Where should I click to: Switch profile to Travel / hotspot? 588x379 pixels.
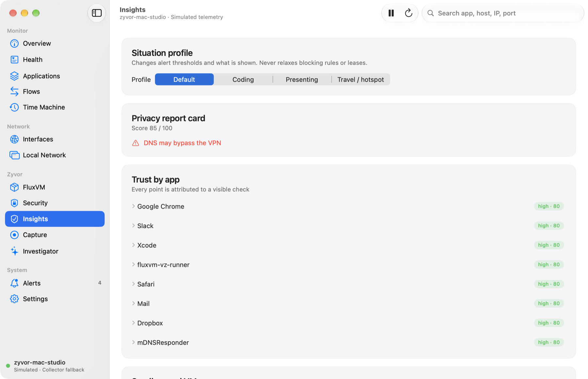pos(361,79)
